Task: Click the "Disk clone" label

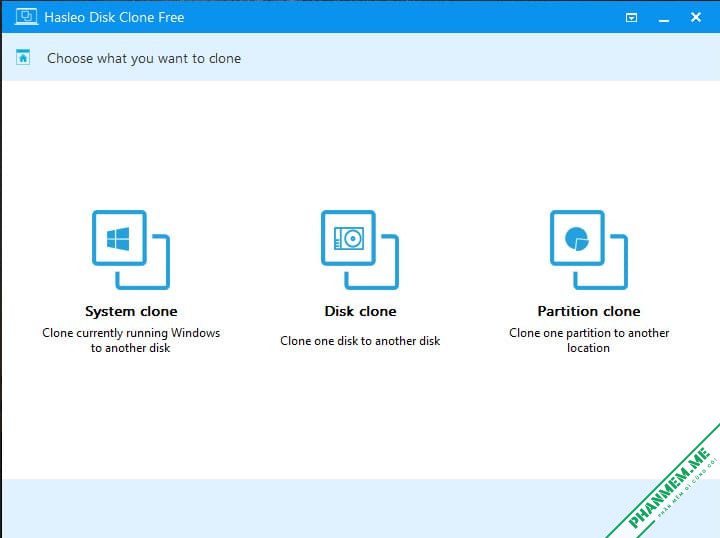Action: tap(360, 311)
